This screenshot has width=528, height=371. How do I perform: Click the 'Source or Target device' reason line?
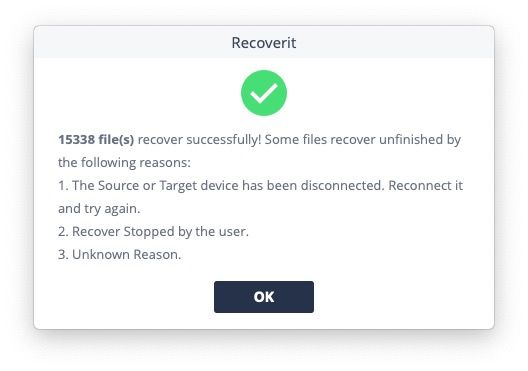260,186
